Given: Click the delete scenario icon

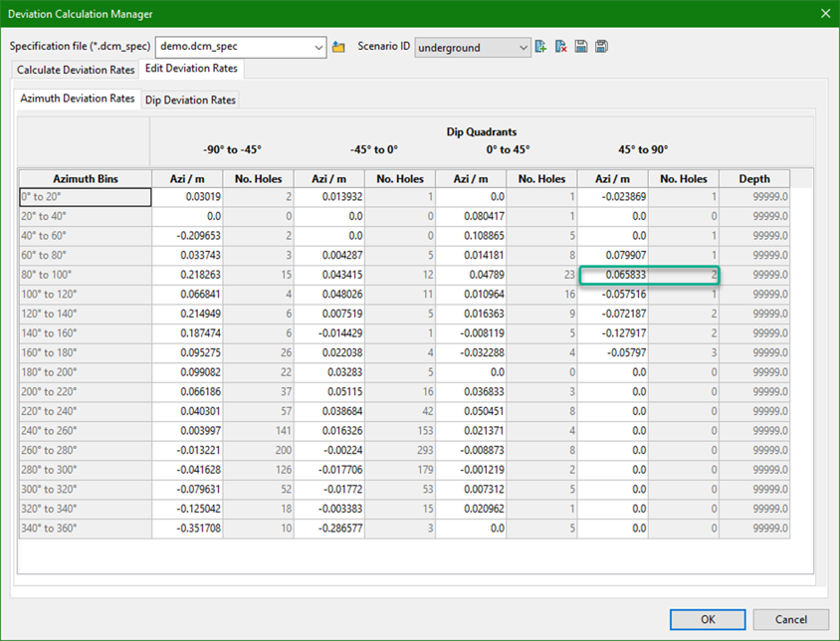Looking at the screenshot, I should click(x=560, y=47).
